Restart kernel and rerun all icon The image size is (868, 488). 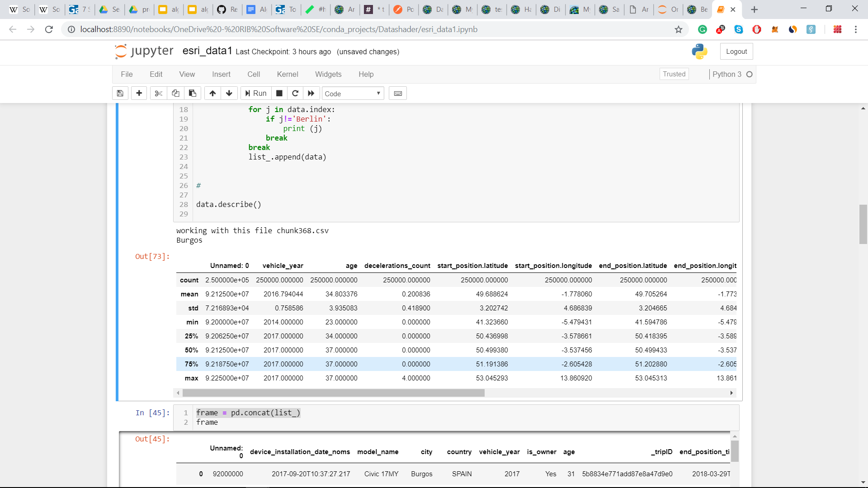[x=311, y=94]
